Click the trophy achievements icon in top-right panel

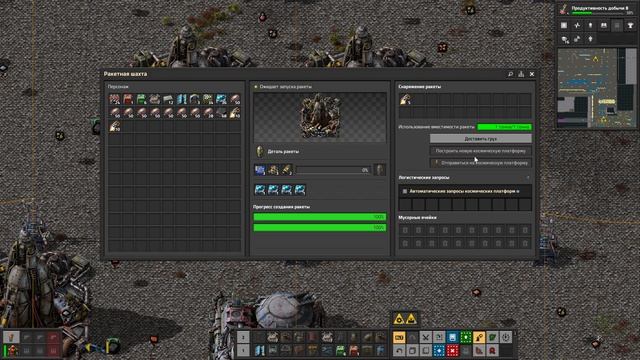(x=630, y=25)
